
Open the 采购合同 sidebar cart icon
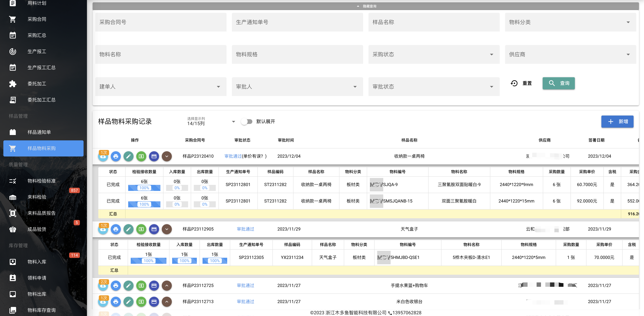12,19
